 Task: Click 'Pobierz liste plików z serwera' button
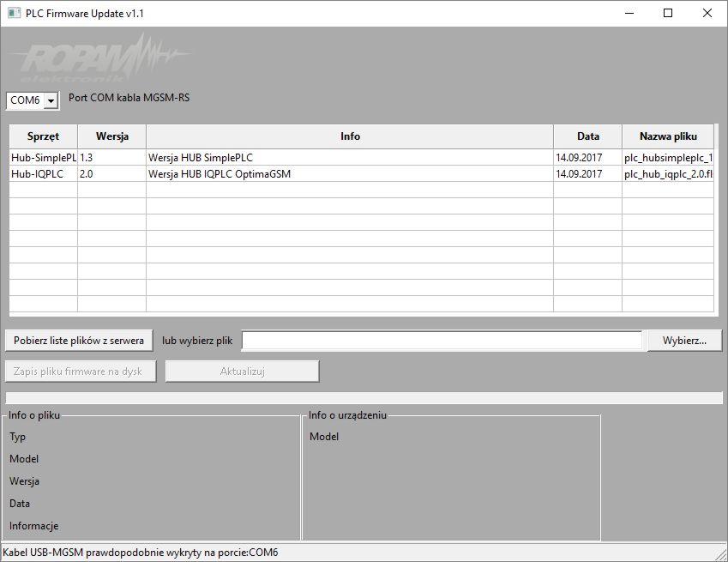click(x=79, y=341)
